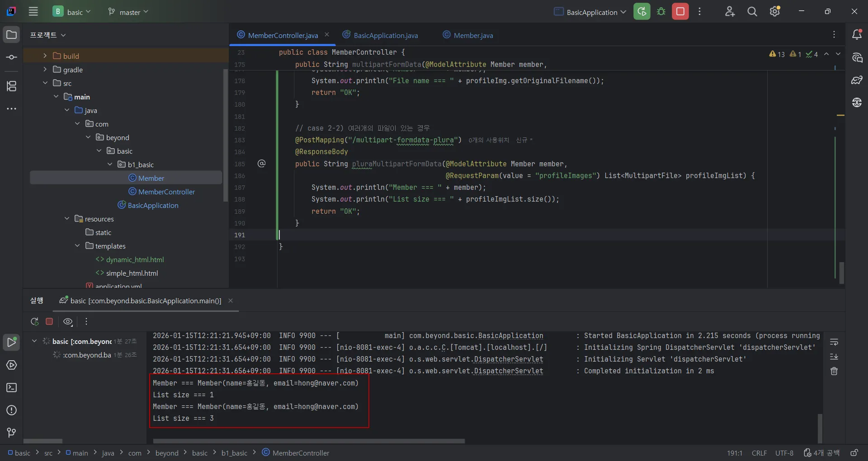This screenshot has width=868, height=461.
Task: Collapse the templates folder
Action: 77,245
